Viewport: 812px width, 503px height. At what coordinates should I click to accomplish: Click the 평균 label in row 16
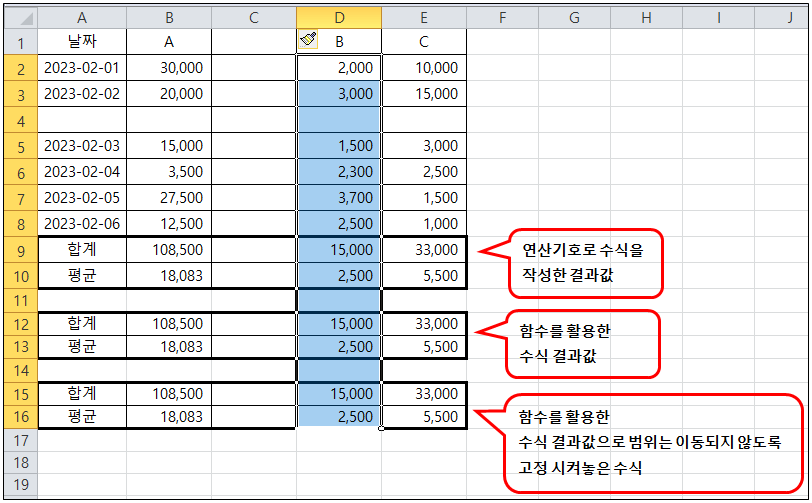pyautogui.click(x=82, y=416)
